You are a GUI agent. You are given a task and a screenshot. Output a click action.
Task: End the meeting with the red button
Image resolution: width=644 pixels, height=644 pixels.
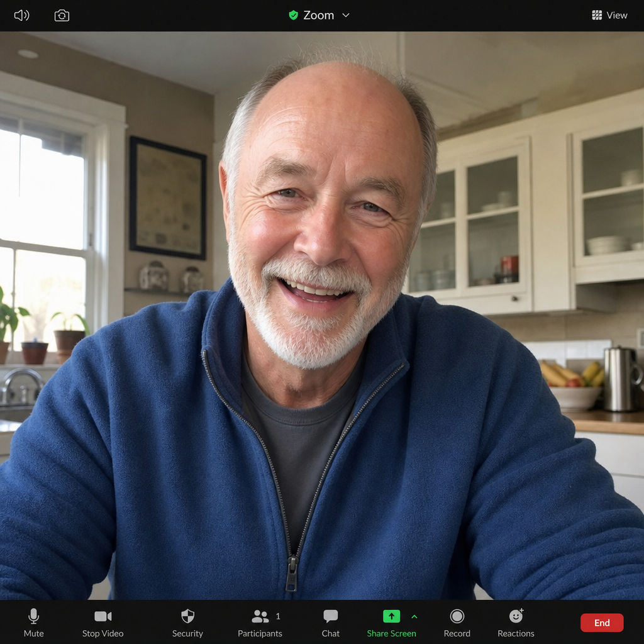[x=602, y=623]
